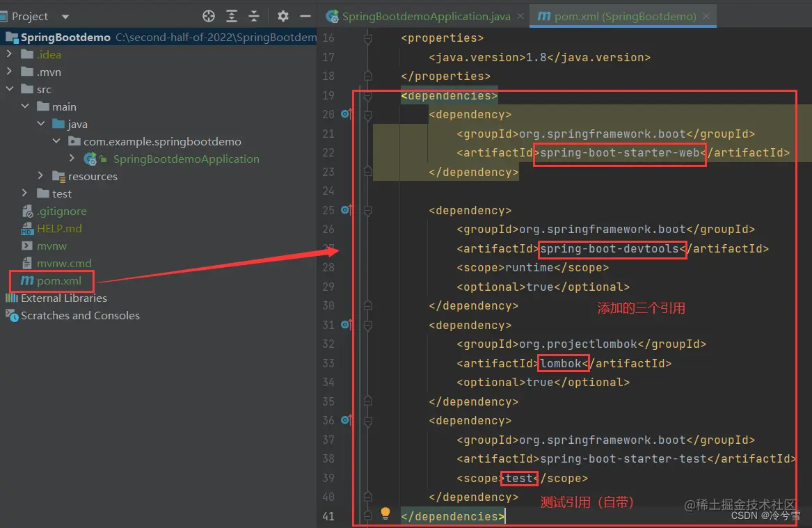
Task: Click the locate/select opened file target icon
Action: click(x=209, y=16)
